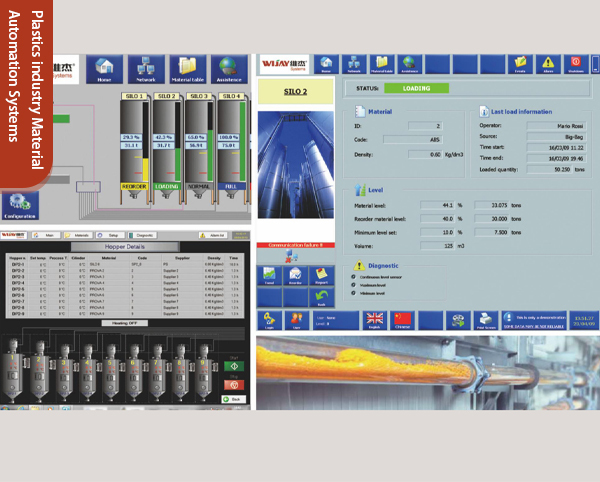Click the clock display in Silo 2 screen

[584, 320]
